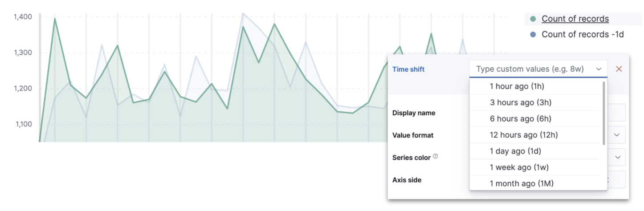The height and width of the screenshot is (211, 644).
Task: Choose "3 hours ago (3h)" time shift
Action: click(x=520, y=102)
